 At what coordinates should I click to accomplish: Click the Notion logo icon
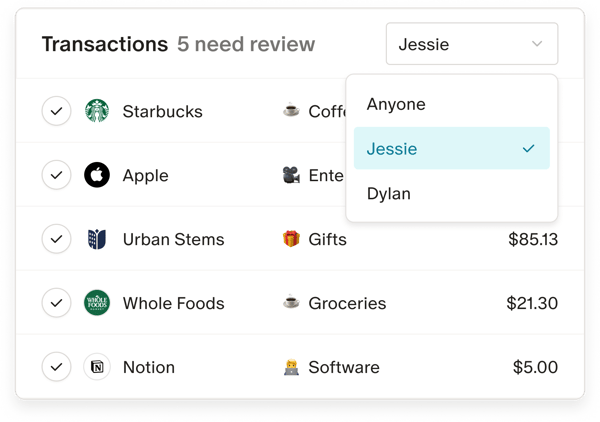pos(97,367)
